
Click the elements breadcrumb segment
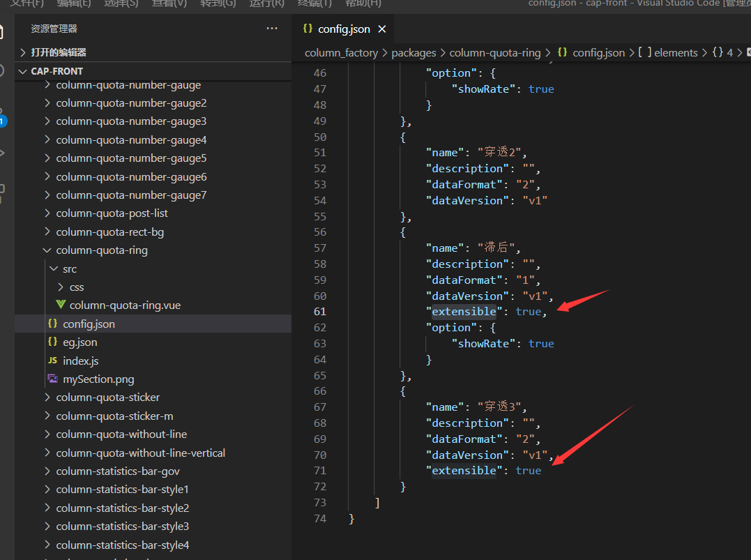[x=675, y=53]
